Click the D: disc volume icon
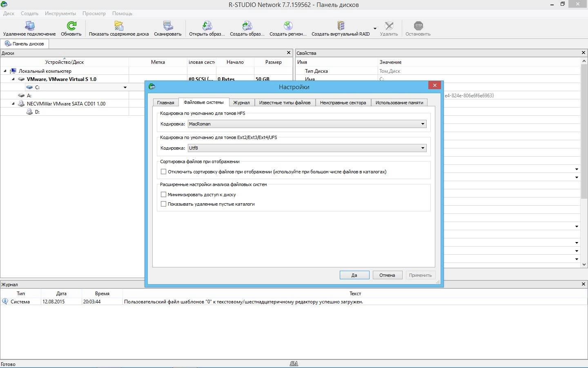This screenshot has width=588, height=368. 29,112
